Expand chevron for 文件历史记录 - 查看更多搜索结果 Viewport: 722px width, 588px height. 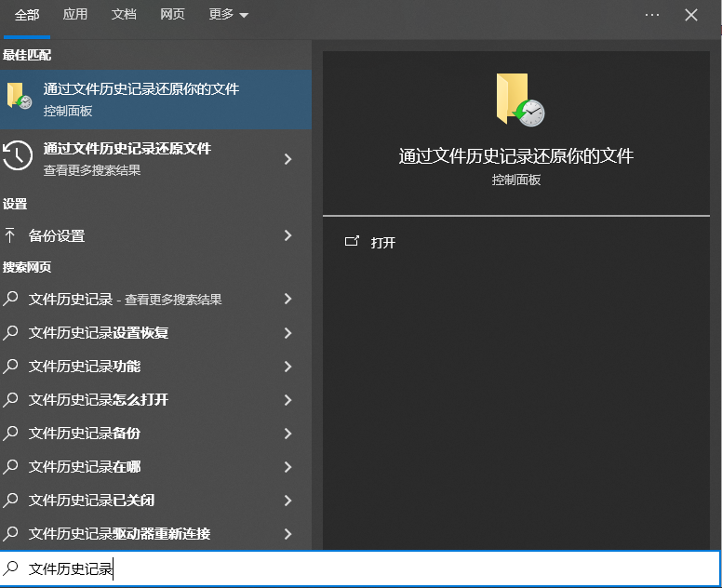(x=288, y=300)
